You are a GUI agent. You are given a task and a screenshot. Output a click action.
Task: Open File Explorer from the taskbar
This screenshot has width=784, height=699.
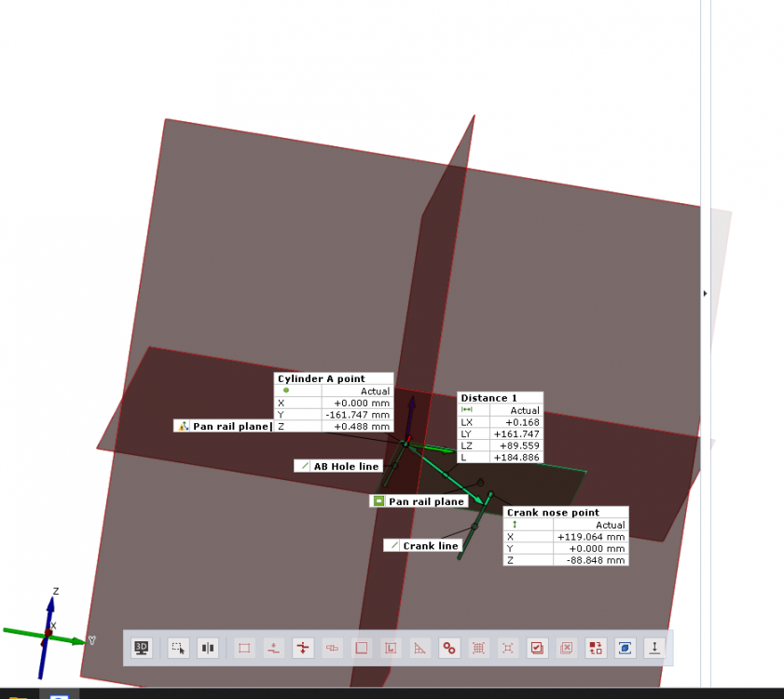(21, 696)
